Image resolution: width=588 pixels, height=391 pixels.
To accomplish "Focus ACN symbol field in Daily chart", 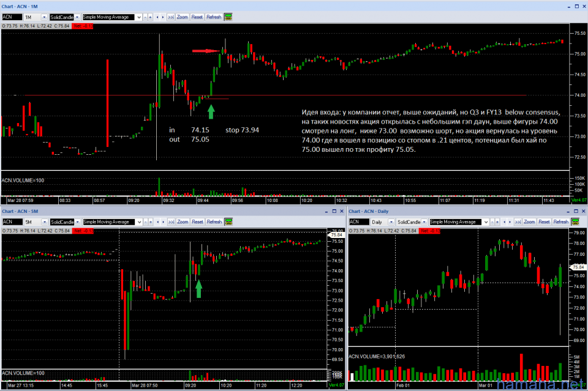I will click(x=359, y=222).
